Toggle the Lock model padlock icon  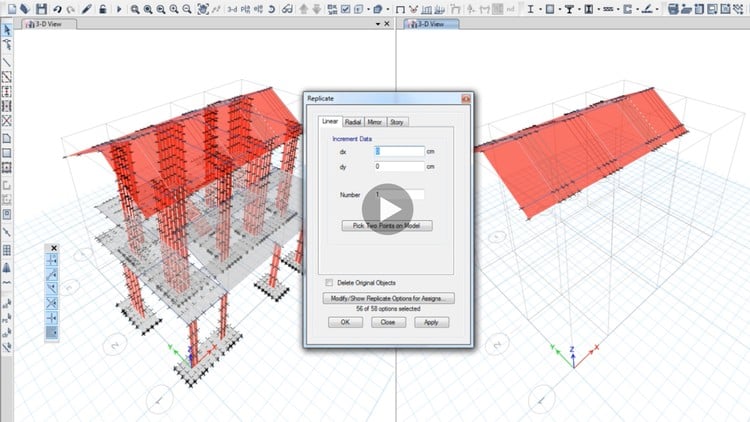click(x=102, y=9)
